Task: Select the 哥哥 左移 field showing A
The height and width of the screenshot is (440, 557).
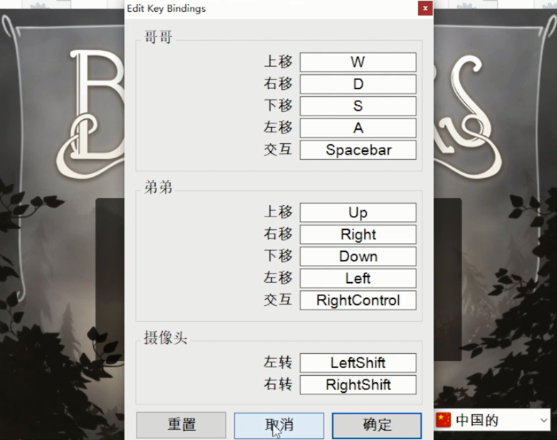Action: coord(358,128)
